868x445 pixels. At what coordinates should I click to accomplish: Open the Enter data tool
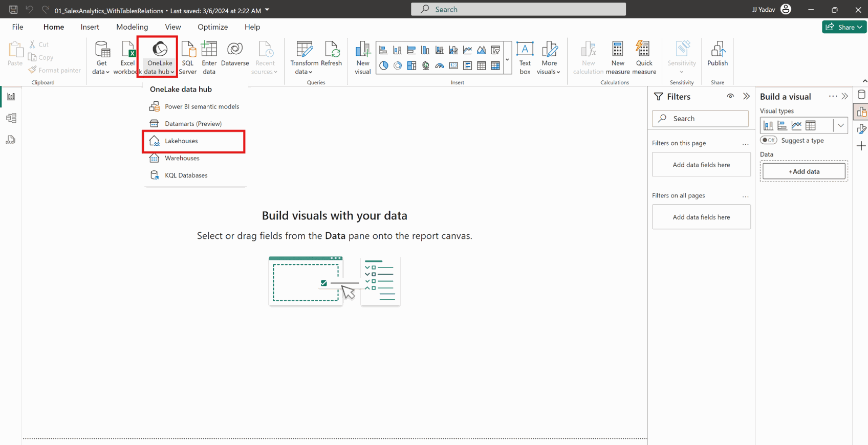coord(209,57)
